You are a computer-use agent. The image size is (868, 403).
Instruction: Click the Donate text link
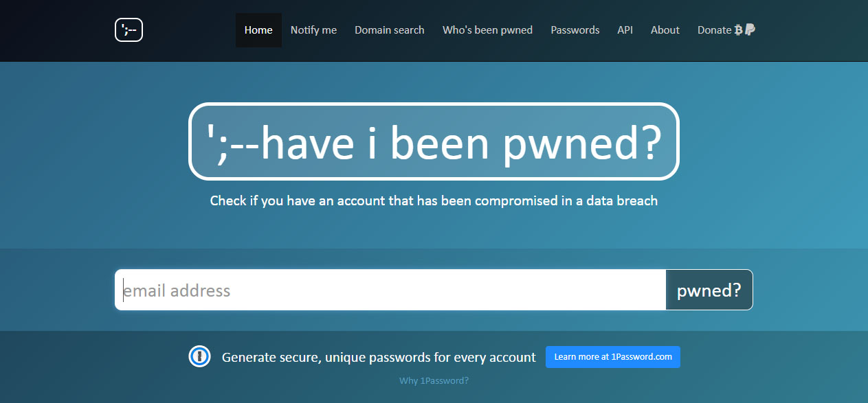[x=714, y=30]
